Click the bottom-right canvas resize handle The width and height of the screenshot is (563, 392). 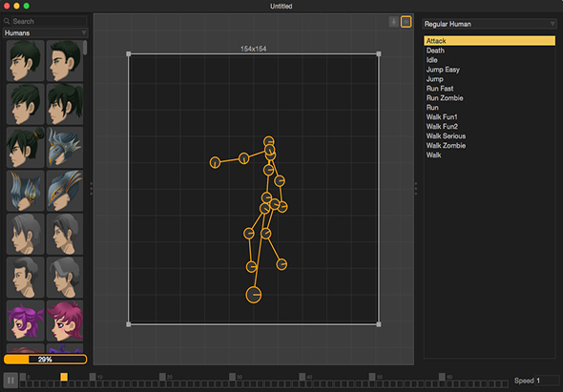pos(379,324)
